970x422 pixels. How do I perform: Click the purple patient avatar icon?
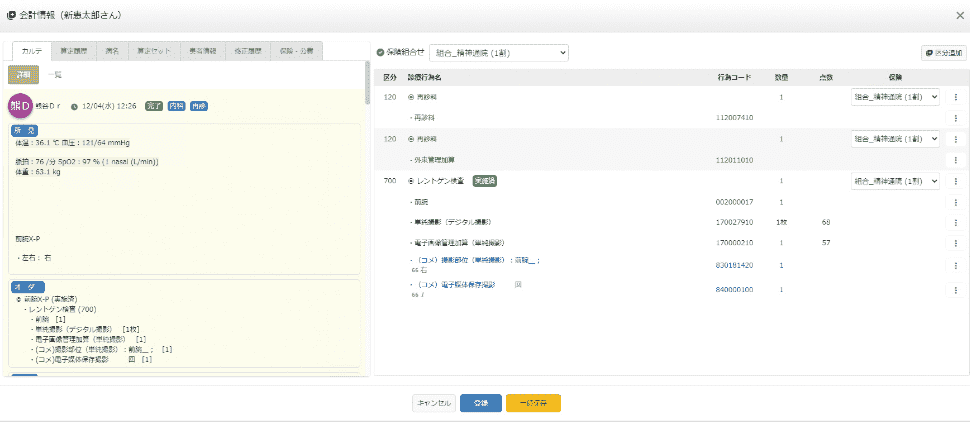coord(21,105)
